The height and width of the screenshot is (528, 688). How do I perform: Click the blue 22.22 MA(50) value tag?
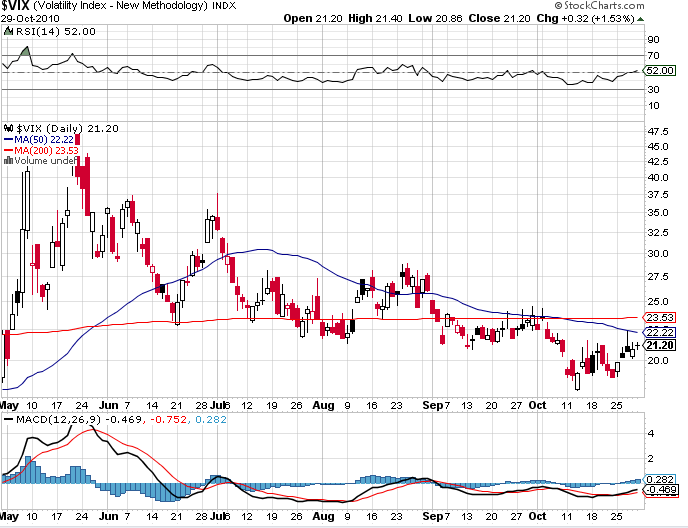(x=657, y=331)
